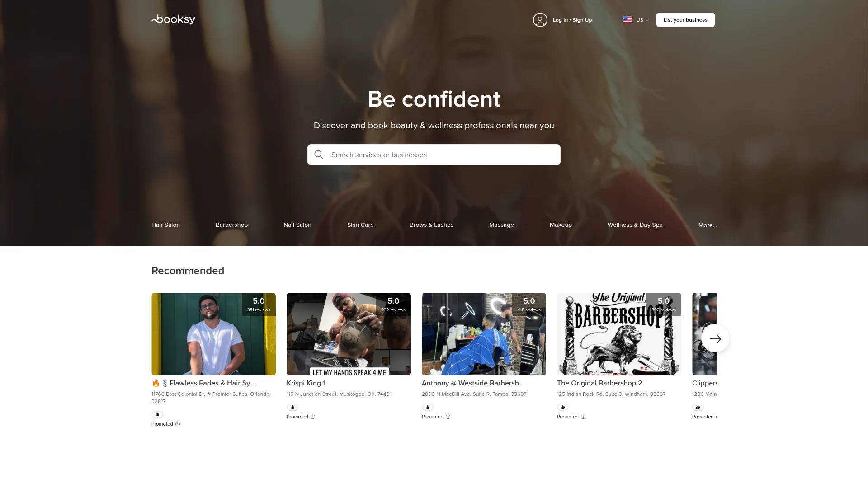Click the 5.0 rating badge with 232 reviews
Image resolution: width=868 pixels, height=488 pixels.
[393, 305]
